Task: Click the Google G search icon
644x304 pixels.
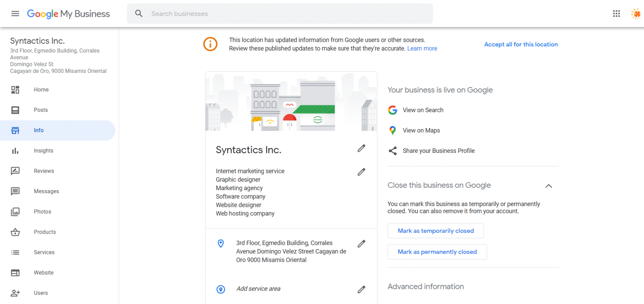Action: (x=392, y=110)
